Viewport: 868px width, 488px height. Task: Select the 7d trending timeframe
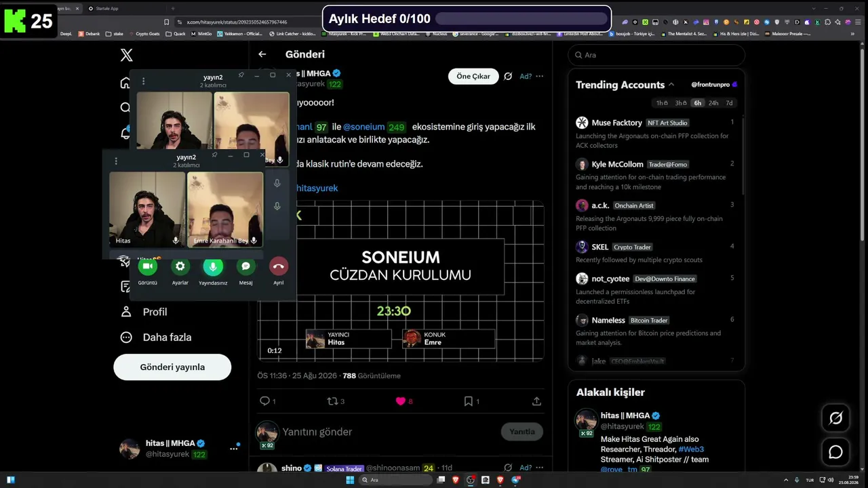point(729,103)
